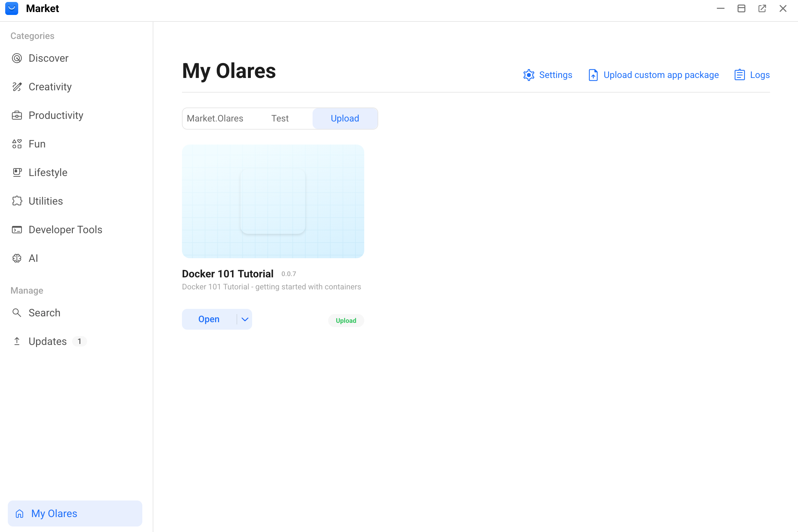Open the Docker 101 Tutorial app
Viewport: 798px width, 532px height.
pyautogui.click(x=209, y=319)
